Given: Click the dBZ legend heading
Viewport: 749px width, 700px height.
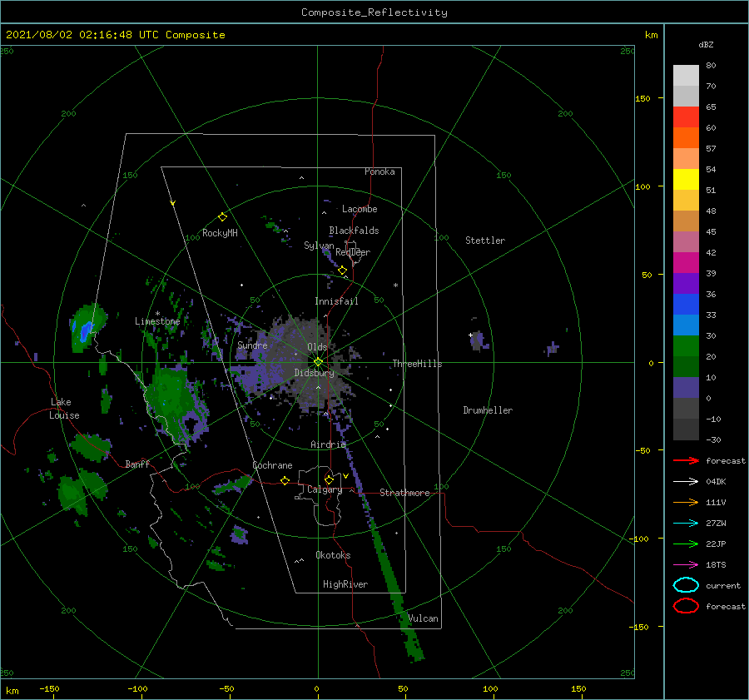Looking at the screenshot, I should [706, 44].
